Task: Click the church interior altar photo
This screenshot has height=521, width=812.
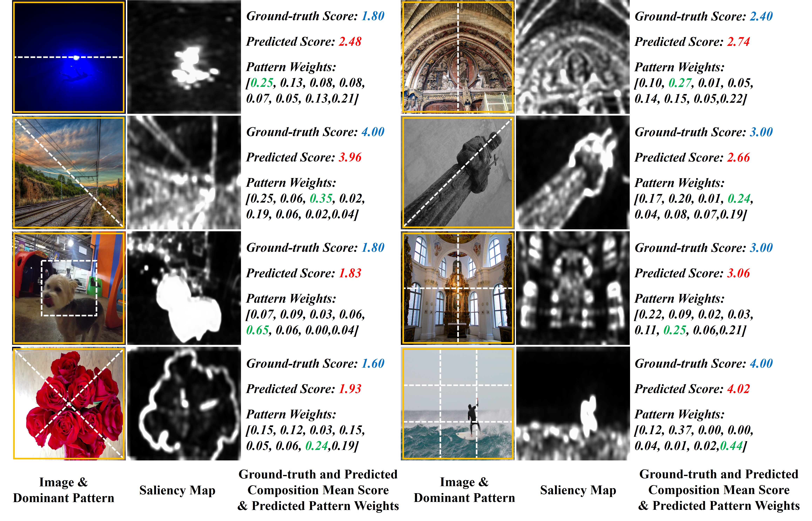Action: click(x=457, y=288)
